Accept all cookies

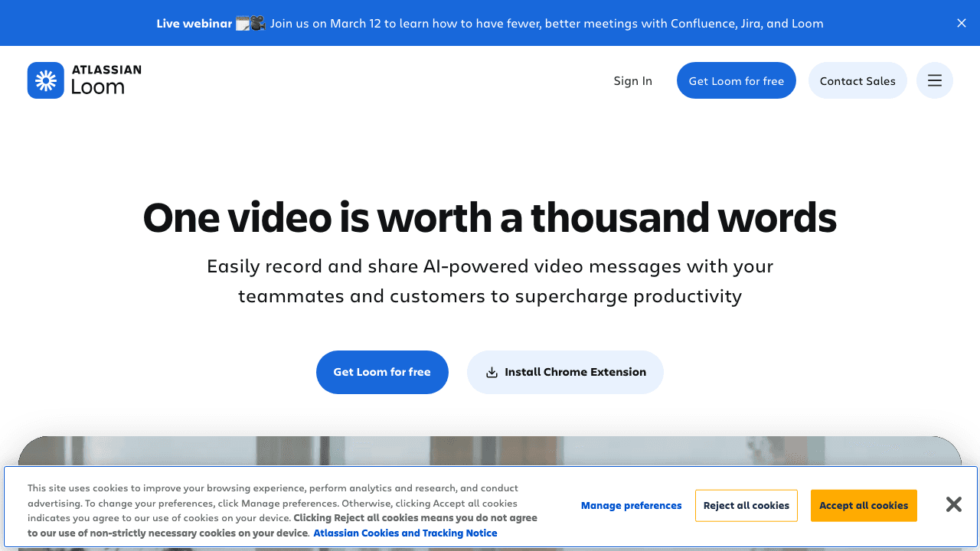(864, 505)
